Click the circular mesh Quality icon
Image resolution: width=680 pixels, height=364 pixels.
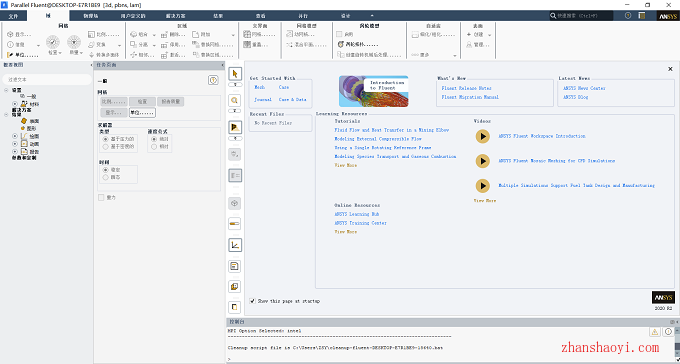74,42
